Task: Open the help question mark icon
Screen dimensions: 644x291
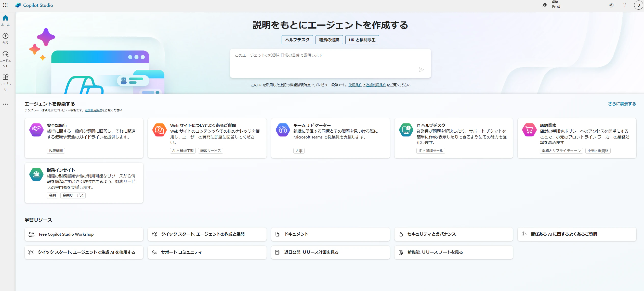Action: [625, 5]
